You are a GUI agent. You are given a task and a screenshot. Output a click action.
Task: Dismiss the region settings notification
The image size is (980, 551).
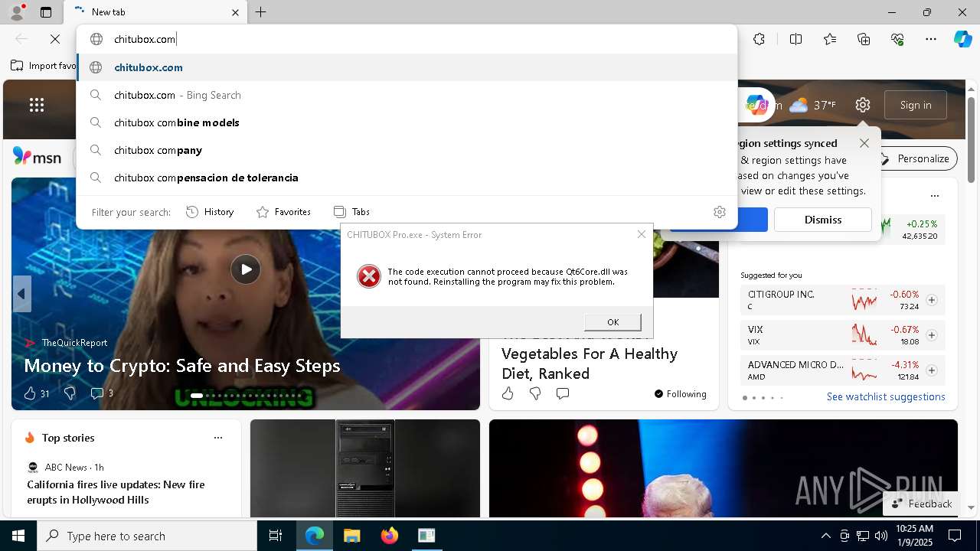point(823,220)
